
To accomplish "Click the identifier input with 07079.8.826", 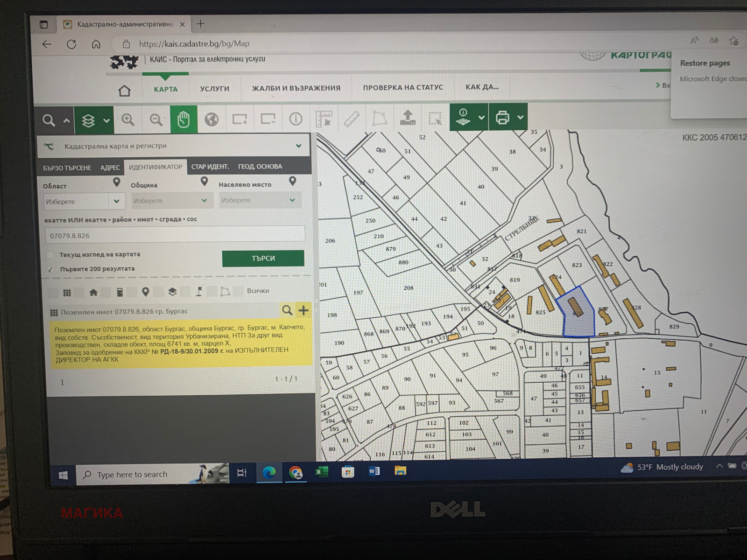I will click(x=175, y=235).
